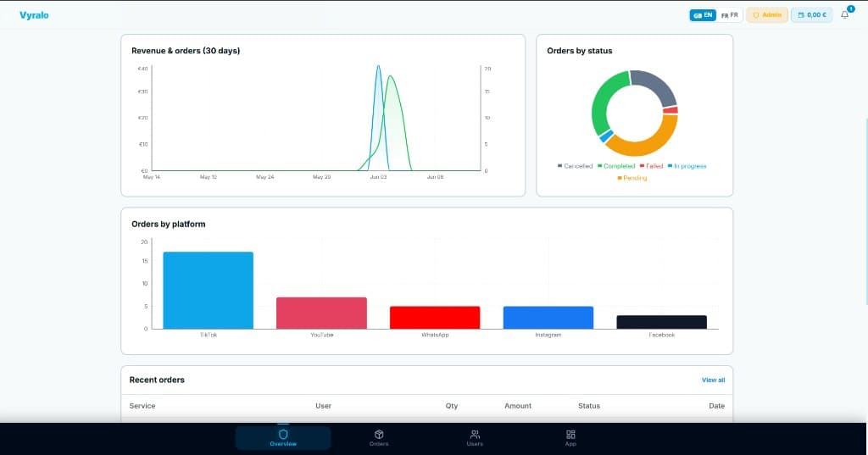The height and width of the screenshot is (455, 868).
Task: Click the grey Cancelled donut segment
Action: [659, 84]
